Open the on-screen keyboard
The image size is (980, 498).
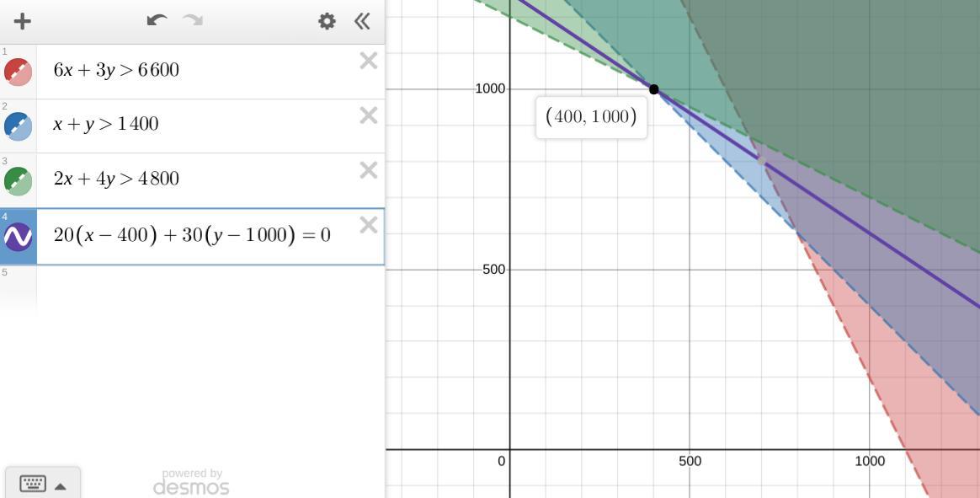tap(33, 485)
